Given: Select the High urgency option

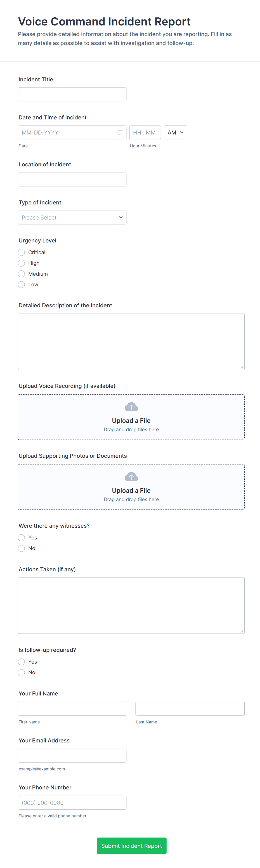Looking at the screenshot, I should [x=22, y=263].
